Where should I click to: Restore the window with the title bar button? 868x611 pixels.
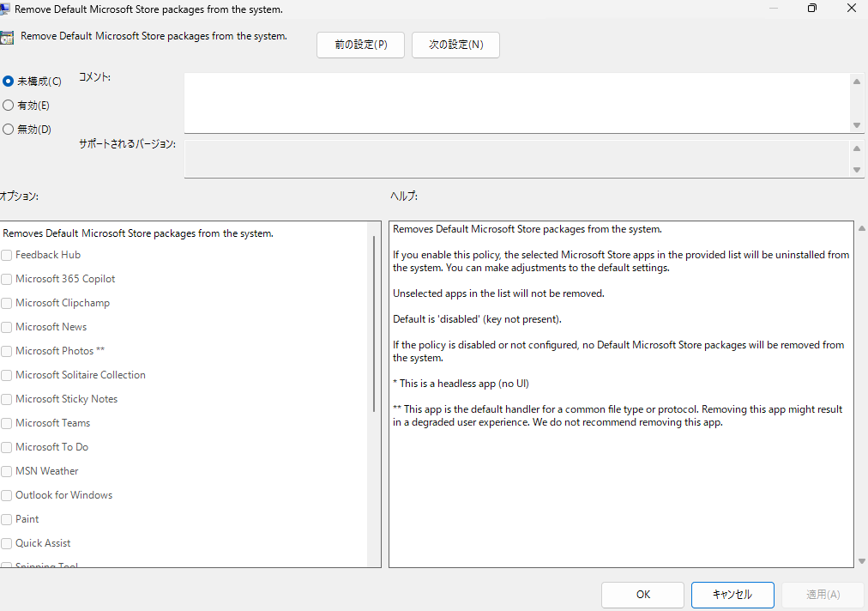click(812, 9)
